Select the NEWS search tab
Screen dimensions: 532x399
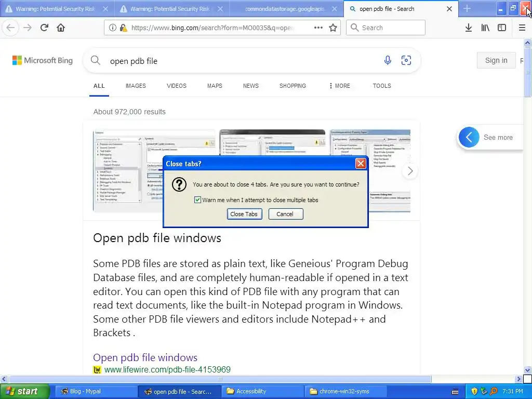251,86
